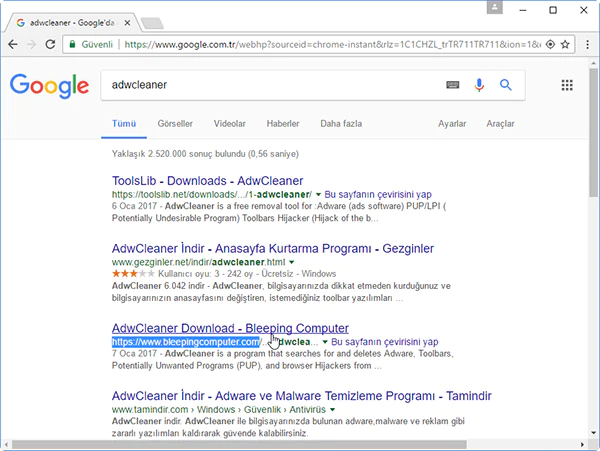Click the star rating of Gezginler result

[x=133, y=274]
